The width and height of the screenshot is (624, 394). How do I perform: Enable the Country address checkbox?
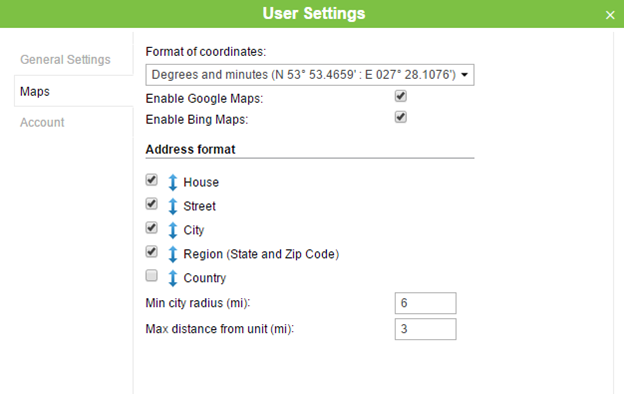coord(151,275)
